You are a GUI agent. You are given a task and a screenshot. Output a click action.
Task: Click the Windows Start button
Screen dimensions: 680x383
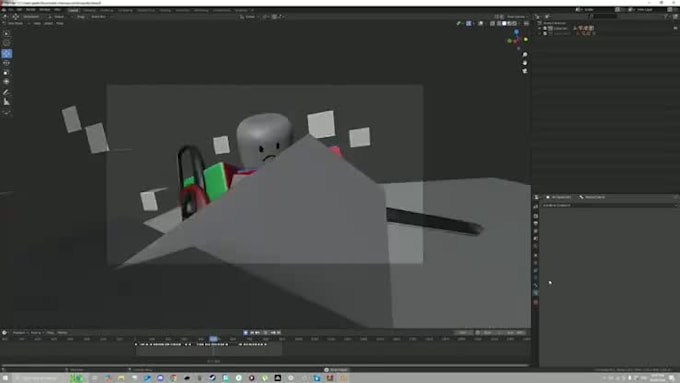coord(5,378)
